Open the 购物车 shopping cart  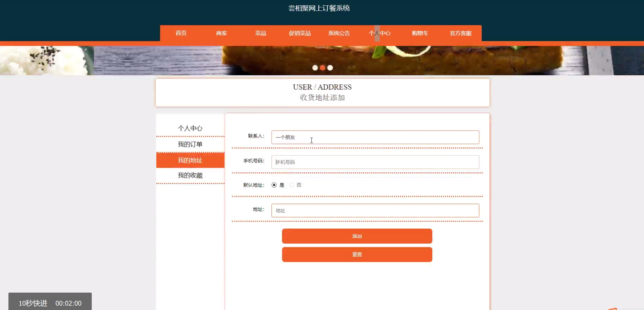point(420,33)
